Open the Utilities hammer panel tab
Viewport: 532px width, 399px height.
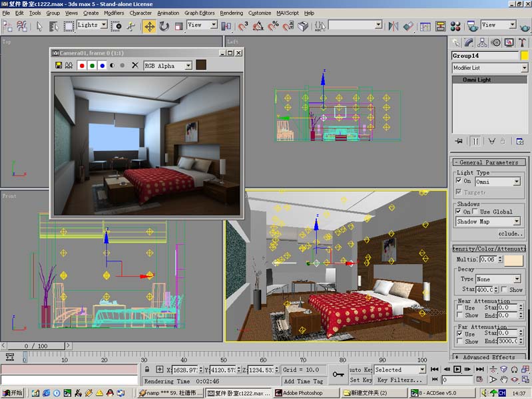click(522, 43)
